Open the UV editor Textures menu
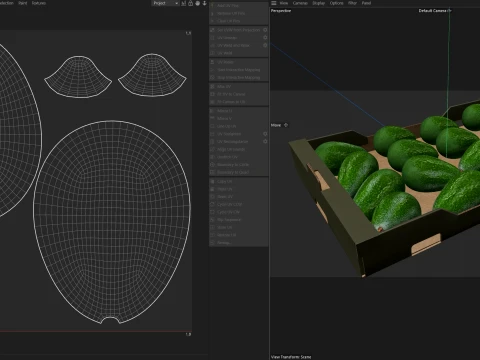The width and height of the screenshot is (480, 360). 39,3
